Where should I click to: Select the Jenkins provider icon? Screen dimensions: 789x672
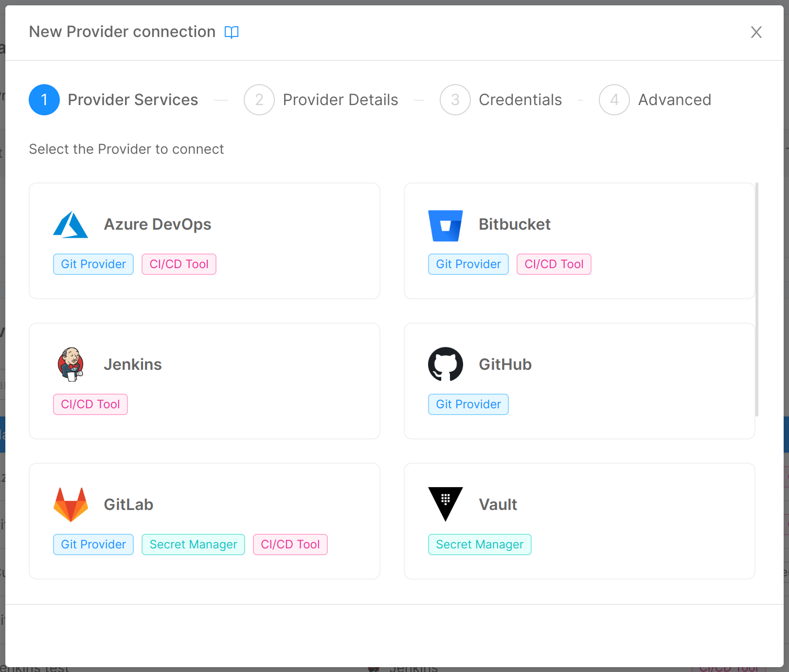pyautogui.click(x=71, y=364)
